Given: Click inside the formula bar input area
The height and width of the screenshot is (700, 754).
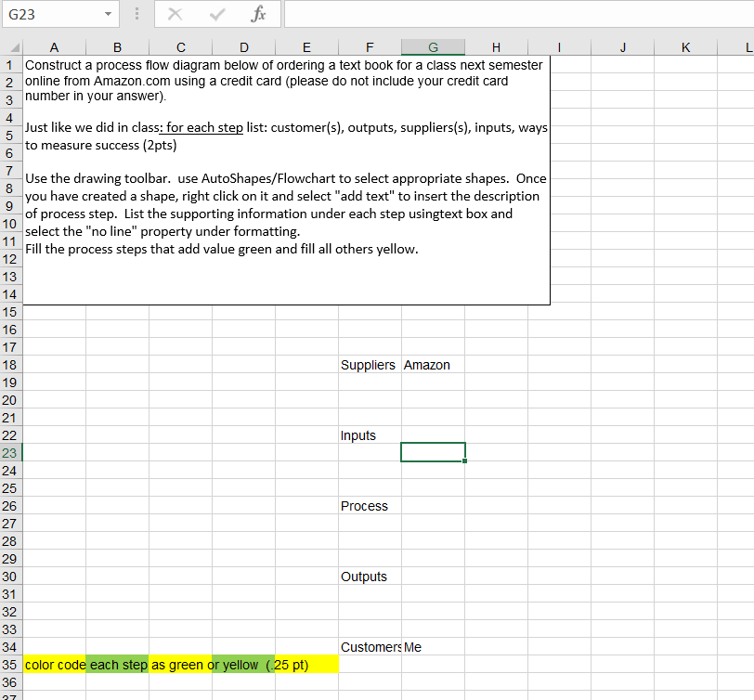Looking at the screenshot, I should (x=519, y=14).
